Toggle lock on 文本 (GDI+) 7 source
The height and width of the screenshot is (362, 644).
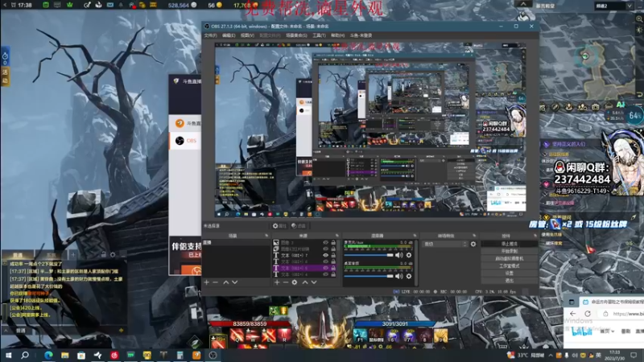click(333, 255)
